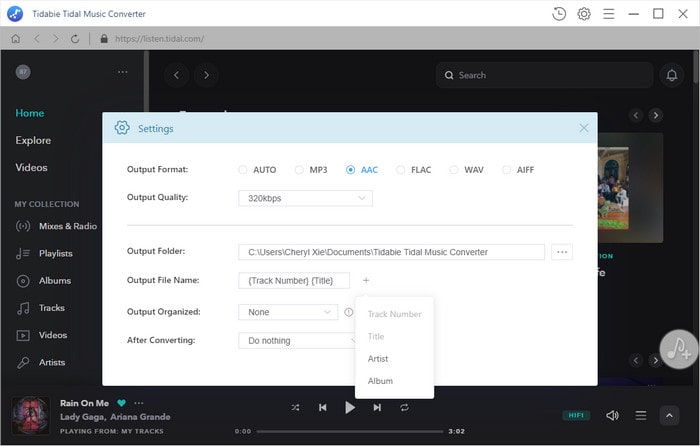Click Tidal page back arrow button
The height and width of the screenshot is (446, 700).
click(176, 75)
